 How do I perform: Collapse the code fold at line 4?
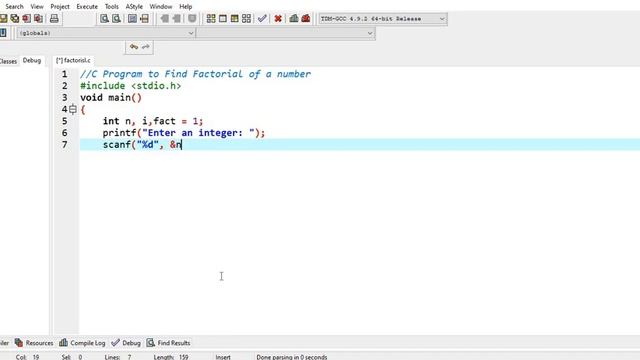(73, 109)
